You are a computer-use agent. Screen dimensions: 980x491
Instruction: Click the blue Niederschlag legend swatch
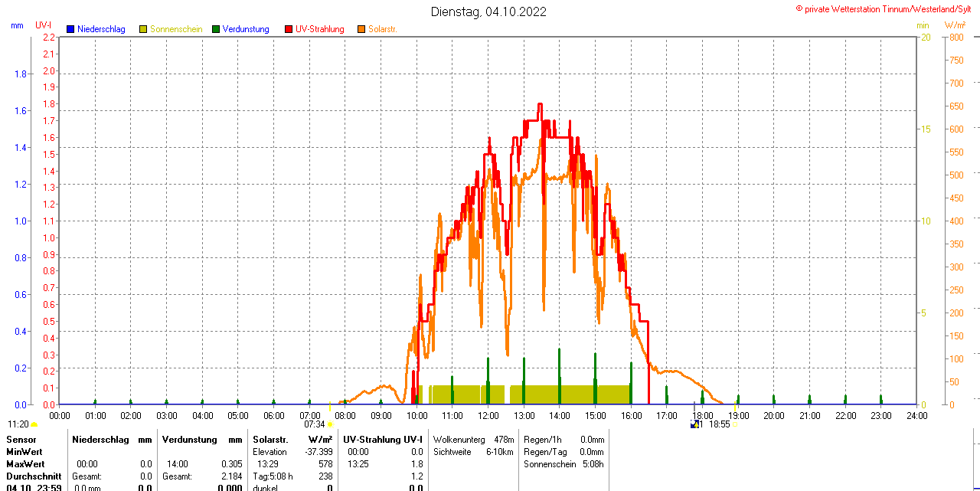pyautogui.click(x=70, y=29)
